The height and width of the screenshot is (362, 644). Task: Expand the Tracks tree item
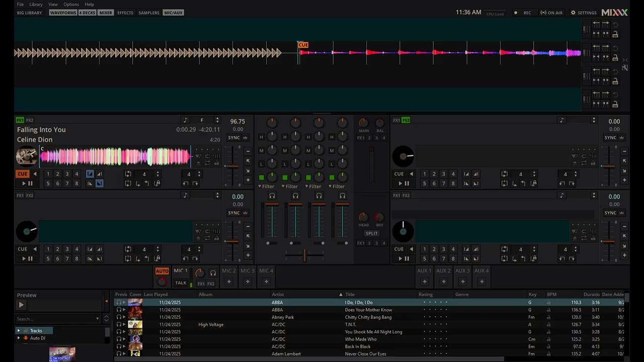coord(19,331)
